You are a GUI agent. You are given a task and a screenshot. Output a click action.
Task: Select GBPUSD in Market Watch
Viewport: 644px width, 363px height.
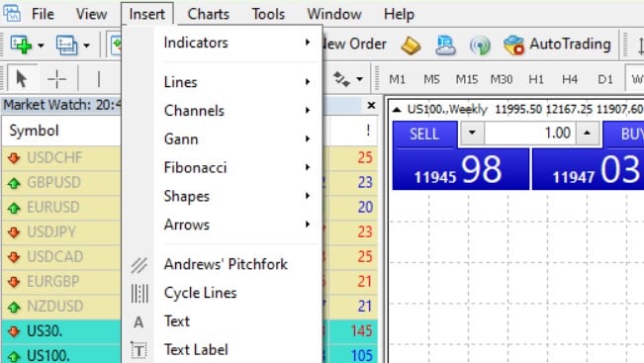[x=53, y=182]
